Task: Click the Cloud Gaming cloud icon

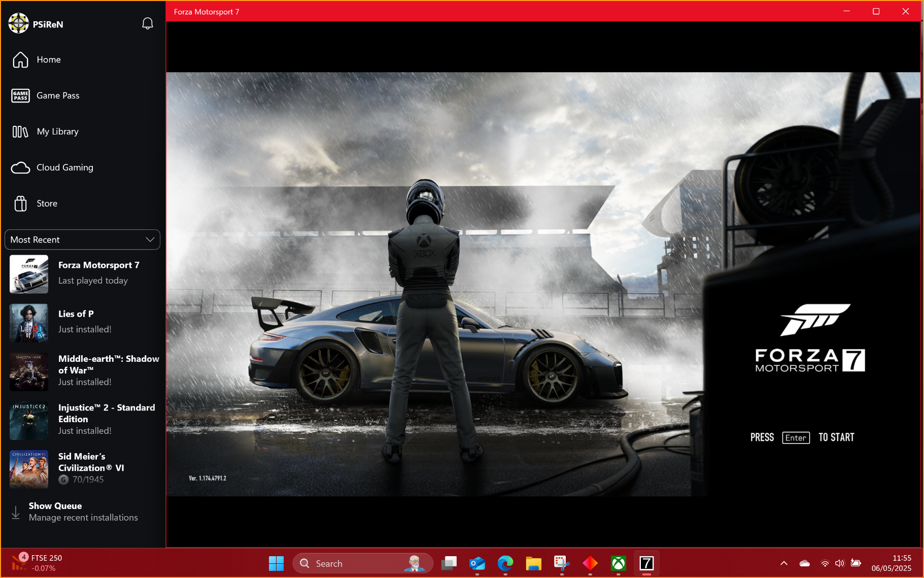Action: (x=20, y=167)
